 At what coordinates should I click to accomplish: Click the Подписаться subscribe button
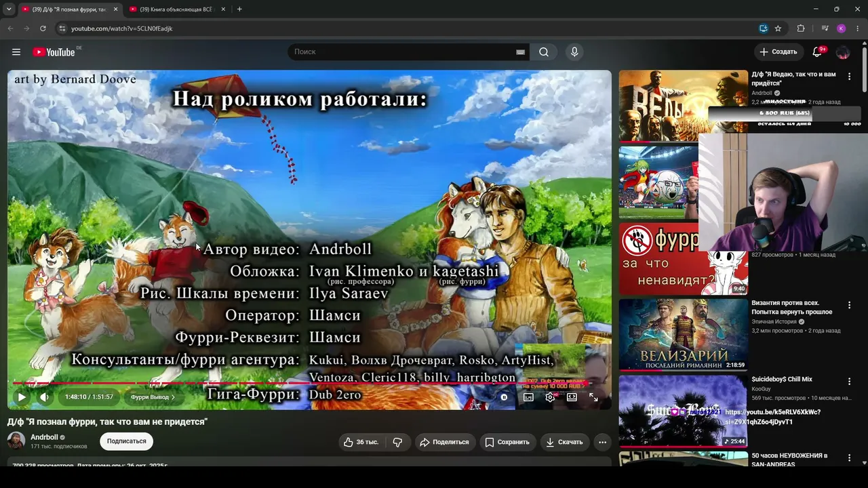pyautogui.click(x=126, y=441)
